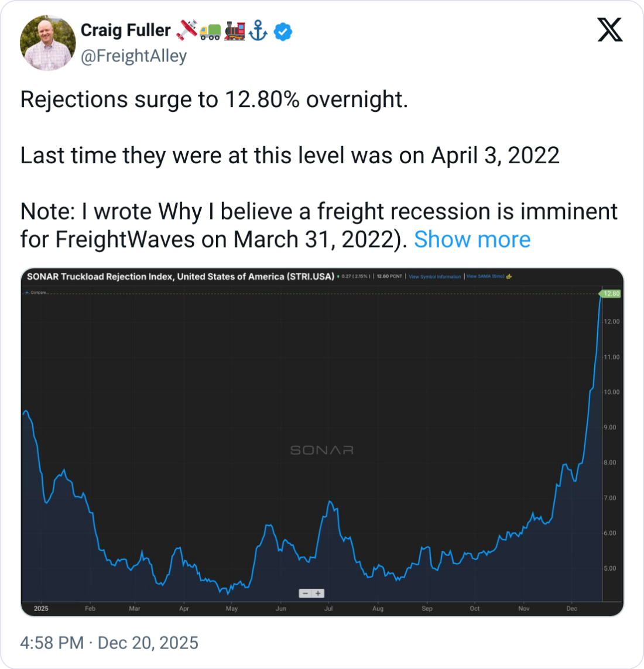Screen dimensions: 644x669
Task: Click the View Symbol Information link
Action: click(435, 276)
